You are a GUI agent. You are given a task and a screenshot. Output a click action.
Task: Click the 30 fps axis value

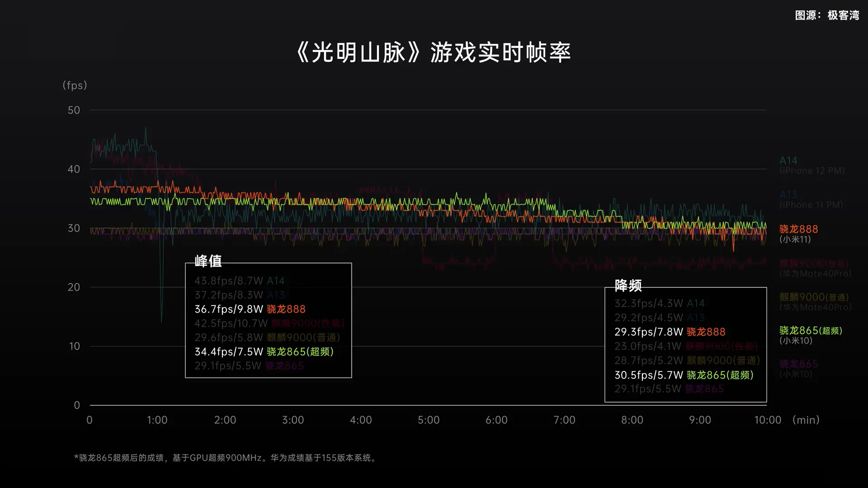click(x=74, y=228)
